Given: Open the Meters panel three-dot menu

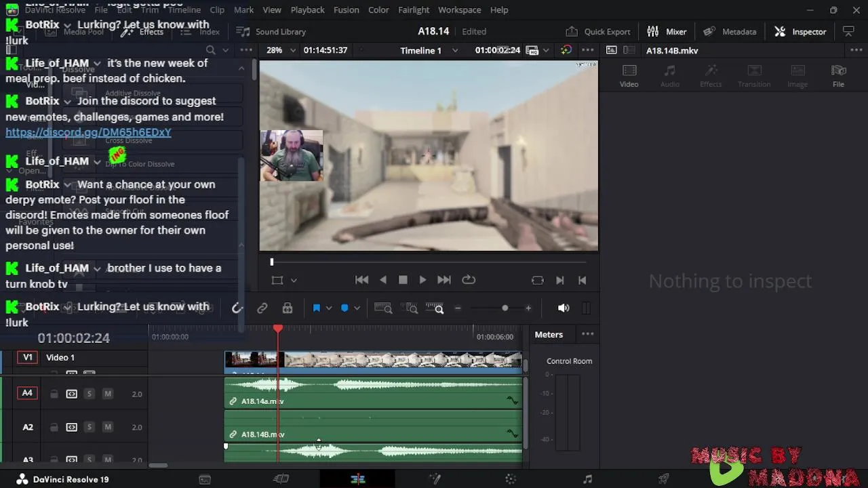Looking at the screenshot, I should click(x=588, y=334).
